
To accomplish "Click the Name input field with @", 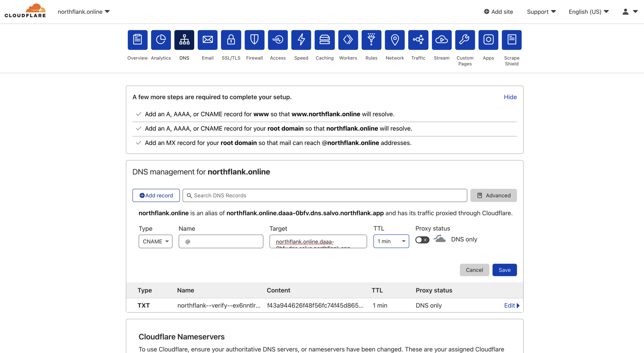I will coord(221,241).
